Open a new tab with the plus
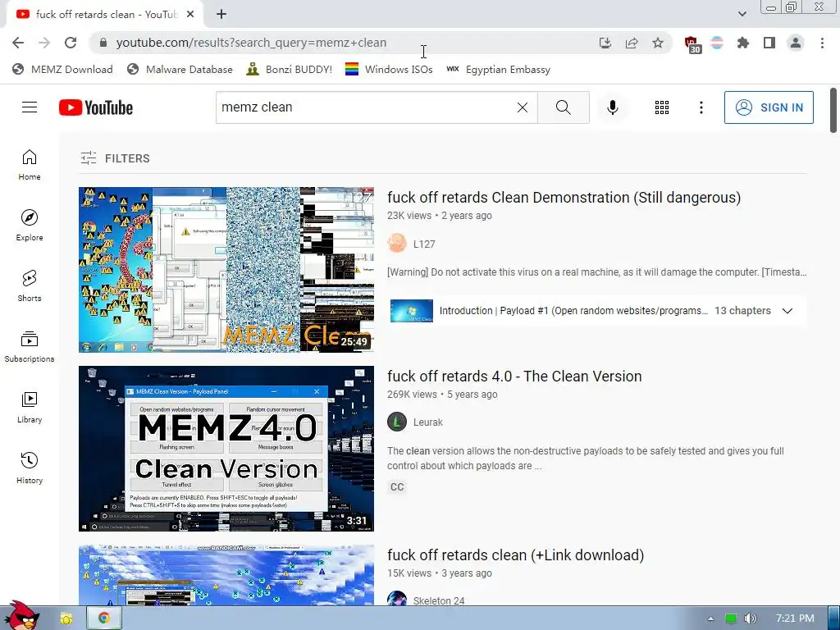Image resolution: width=840 pixels, height=630 pixels. point(221,15)
